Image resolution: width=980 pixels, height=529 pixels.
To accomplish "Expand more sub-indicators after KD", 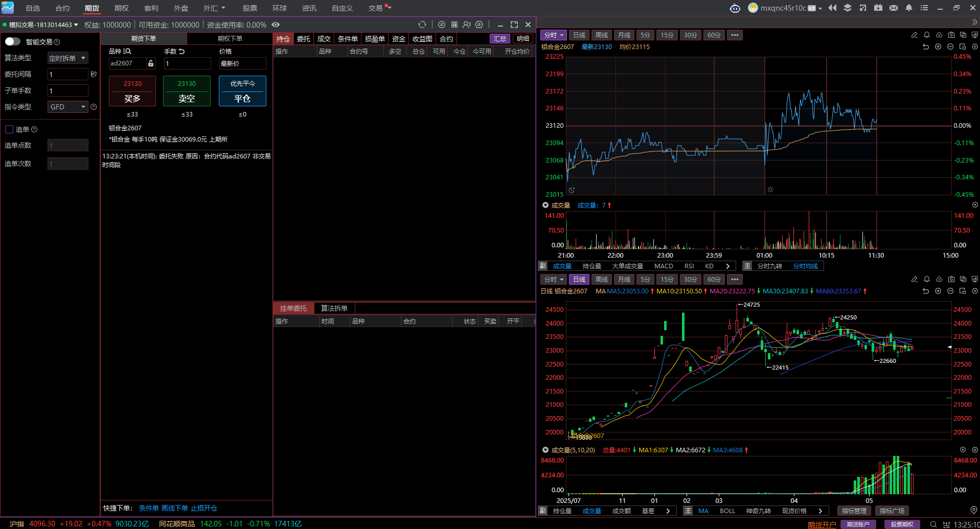I will tap(727, 266).
